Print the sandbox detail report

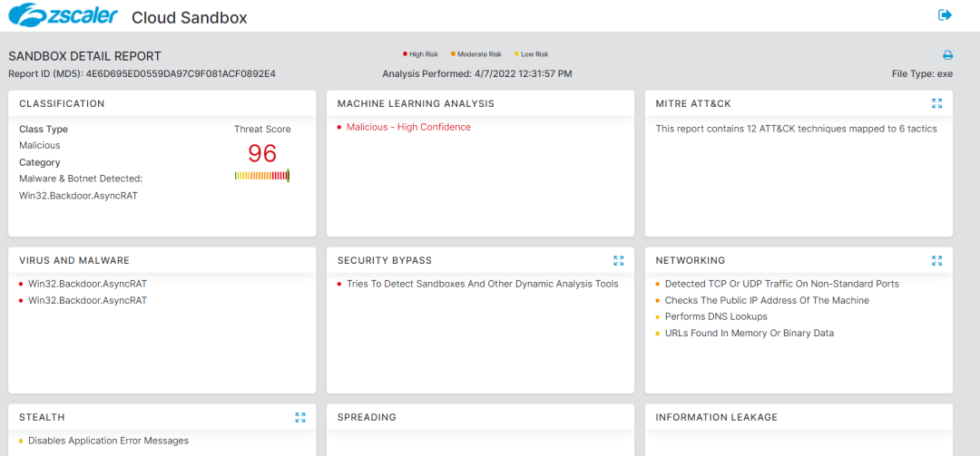point(947,55)
